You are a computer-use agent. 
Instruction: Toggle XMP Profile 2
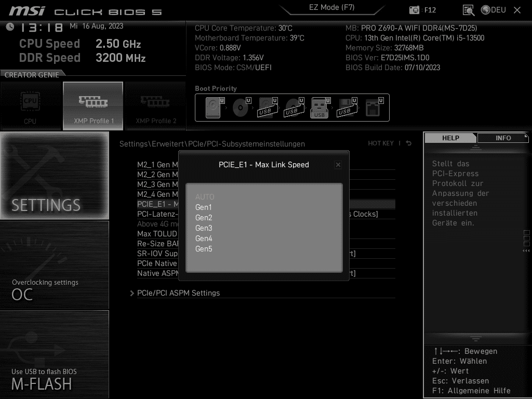pos(156,106)
